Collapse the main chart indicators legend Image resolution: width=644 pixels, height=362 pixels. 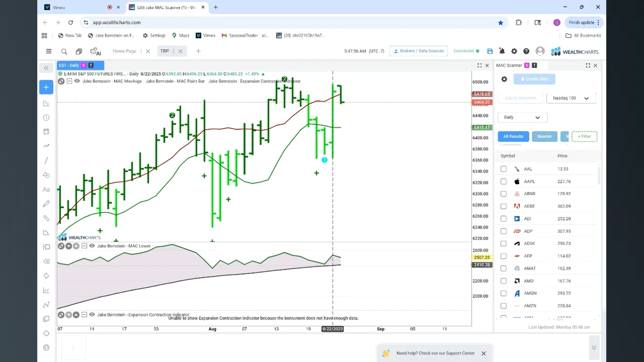(69, 81)
